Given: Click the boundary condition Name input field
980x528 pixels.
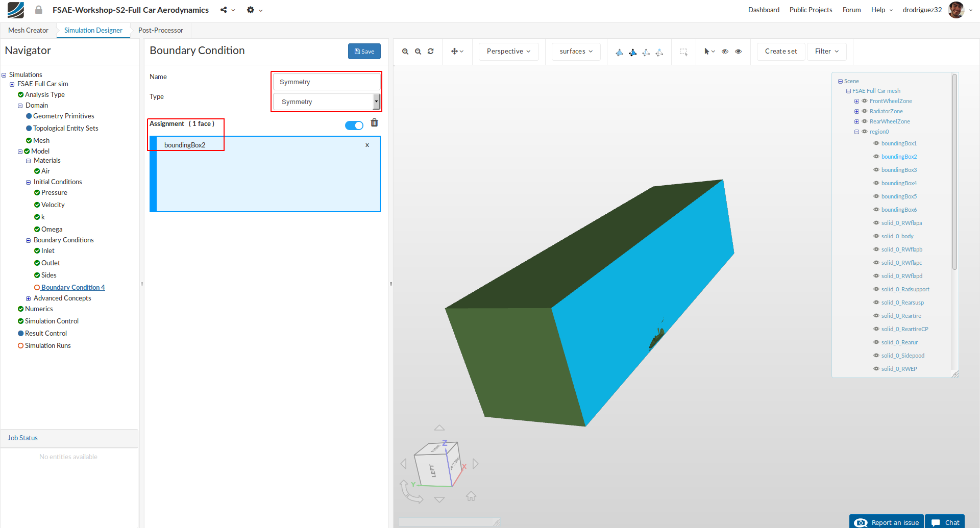Looking at the screenshot, I should pos(327,82).
